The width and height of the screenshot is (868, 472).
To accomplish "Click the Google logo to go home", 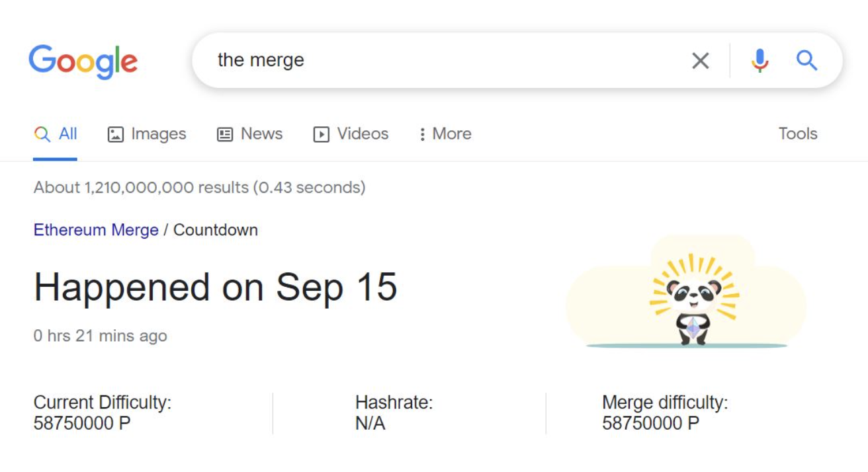I will (83, 61).
